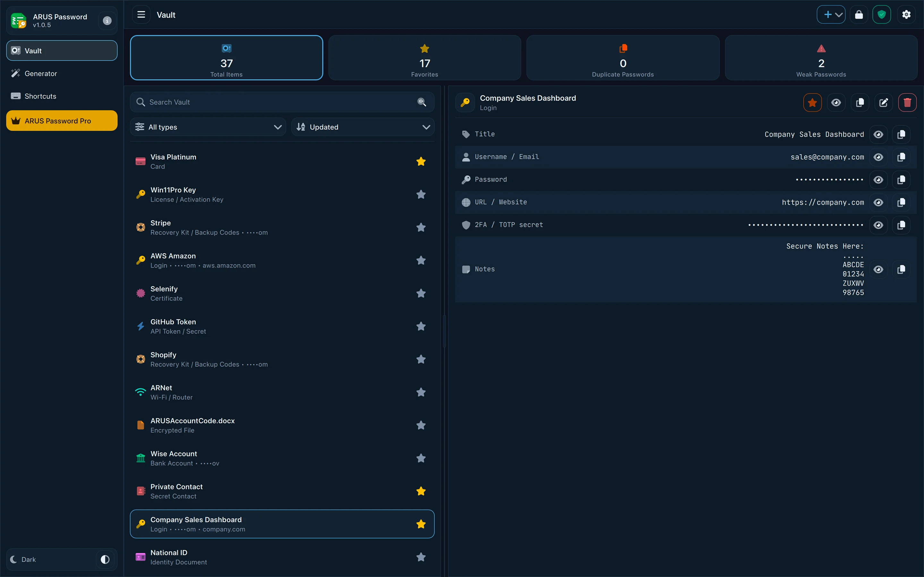Lock the vault using padlock icon
Image resolution: width=924 pixels, height=577 pixels.
click(x=859, y=14)
